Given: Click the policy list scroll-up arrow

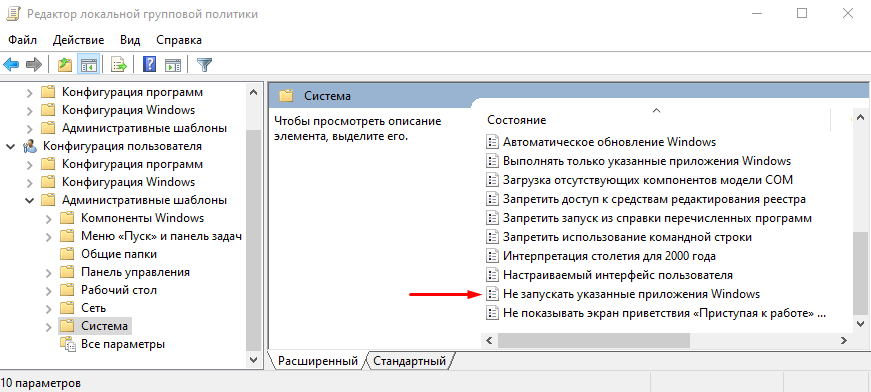Looking at the screenshot, I should coord(859,118).
